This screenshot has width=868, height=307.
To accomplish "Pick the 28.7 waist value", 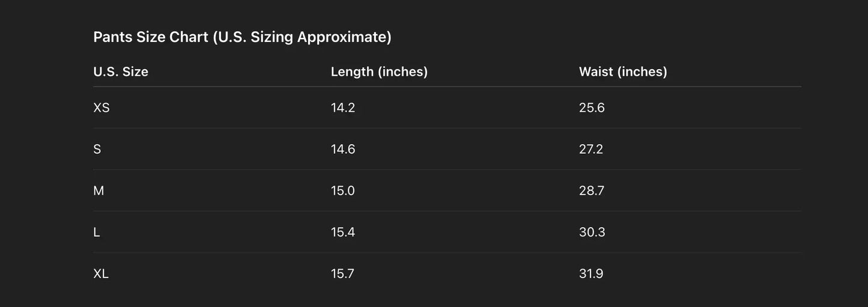I will 592,191.
